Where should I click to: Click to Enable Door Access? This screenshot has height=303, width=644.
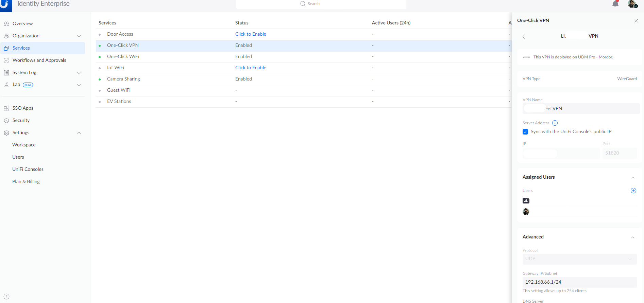251,34
